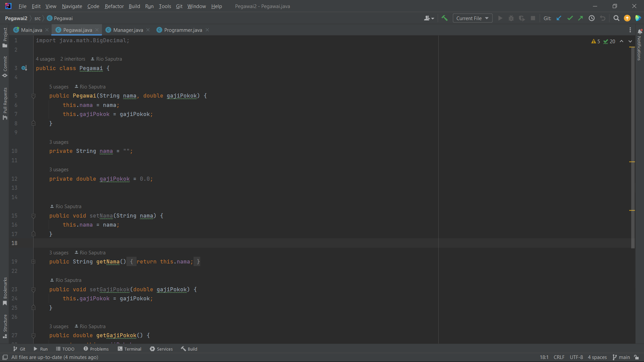Open the Problems tool window at the bottom
The width and height of the screenshot is (644, 362).
[96, 349]
